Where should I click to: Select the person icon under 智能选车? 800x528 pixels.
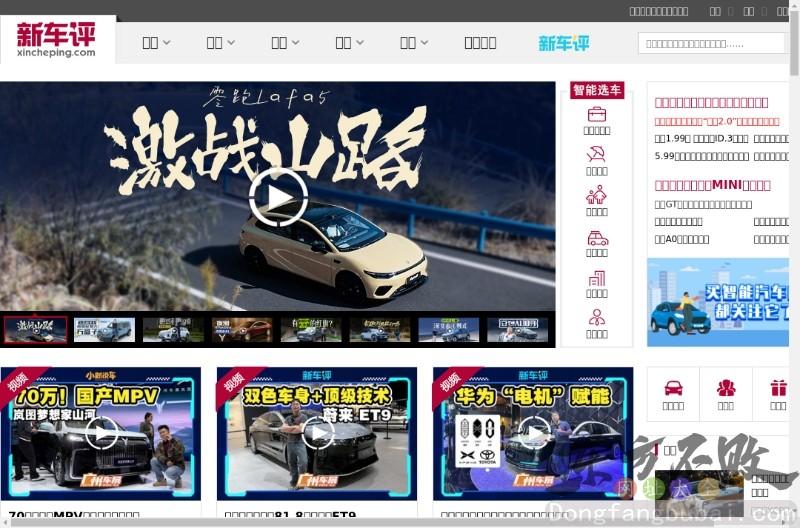tap(596, 317)
